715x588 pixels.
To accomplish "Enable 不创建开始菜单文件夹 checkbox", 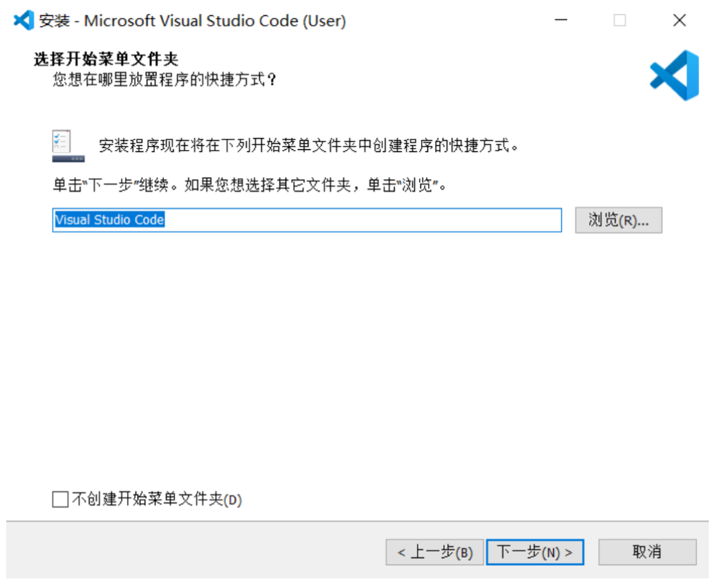I will click(x=60, y=499).
